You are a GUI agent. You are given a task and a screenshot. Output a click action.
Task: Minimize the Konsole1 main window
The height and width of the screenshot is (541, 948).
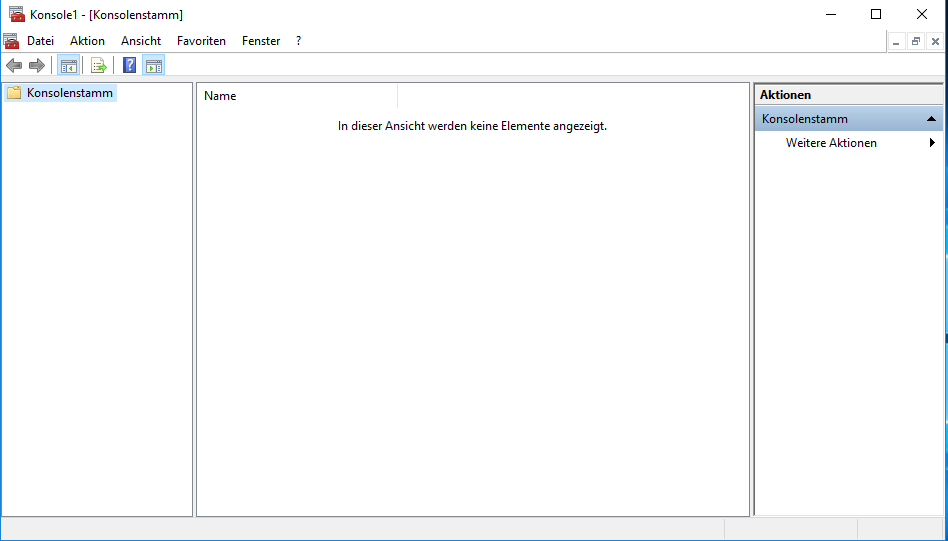pyautogui.click(x=831, y=15)
